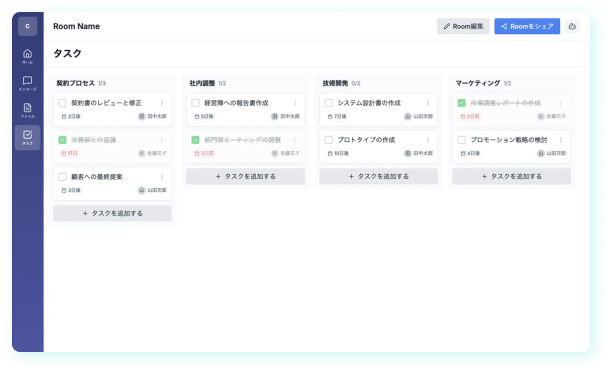Click assignee avatar on 契約書のレビューと修正 card

coord(142,116)
